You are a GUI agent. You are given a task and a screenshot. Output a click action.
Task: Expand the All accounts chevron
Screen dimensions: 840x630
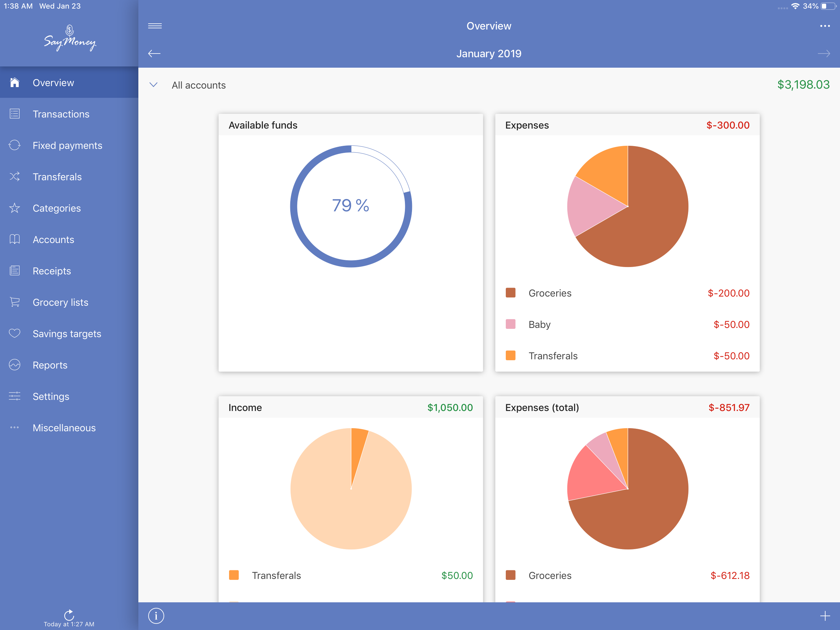click(153, 85)
